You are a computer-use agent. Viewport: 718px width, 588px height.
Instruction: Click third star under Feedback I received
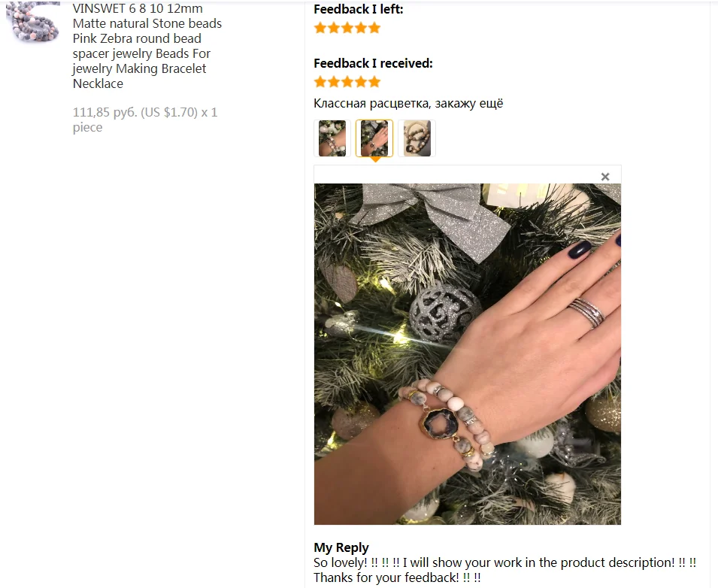coord(347,82)
